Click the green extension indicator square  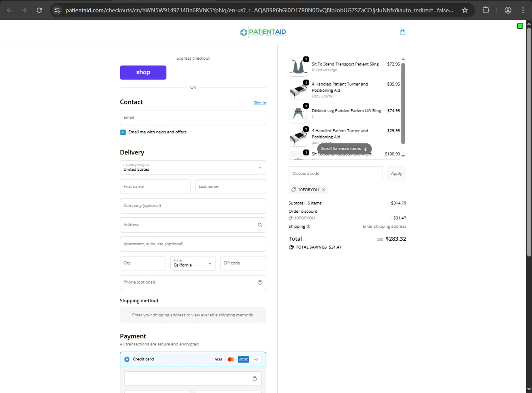[520, 26]
